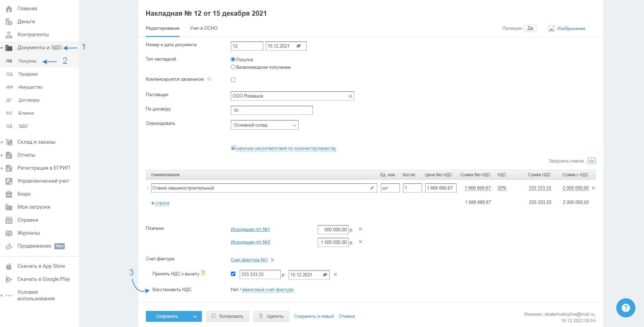Click the Управленческий учет icon

(x=9, y=181)
